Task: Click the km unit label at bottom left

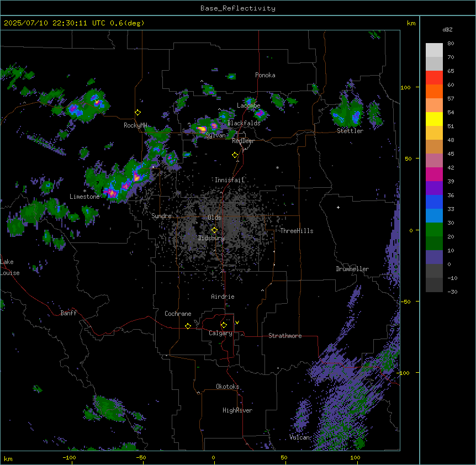Action: pos(8,458)
